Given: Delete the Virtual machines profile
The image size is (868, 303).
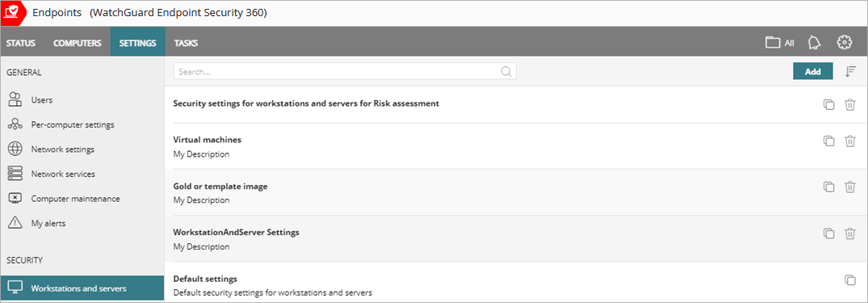Looking at the screenshot, I should (849, 141).
